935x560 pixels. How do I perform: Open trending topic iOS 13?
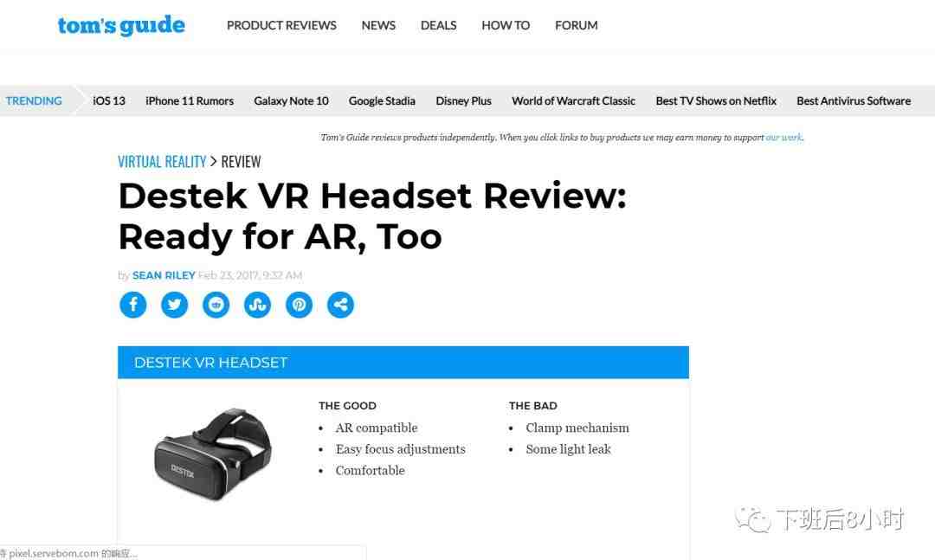[x=109, y=100]
